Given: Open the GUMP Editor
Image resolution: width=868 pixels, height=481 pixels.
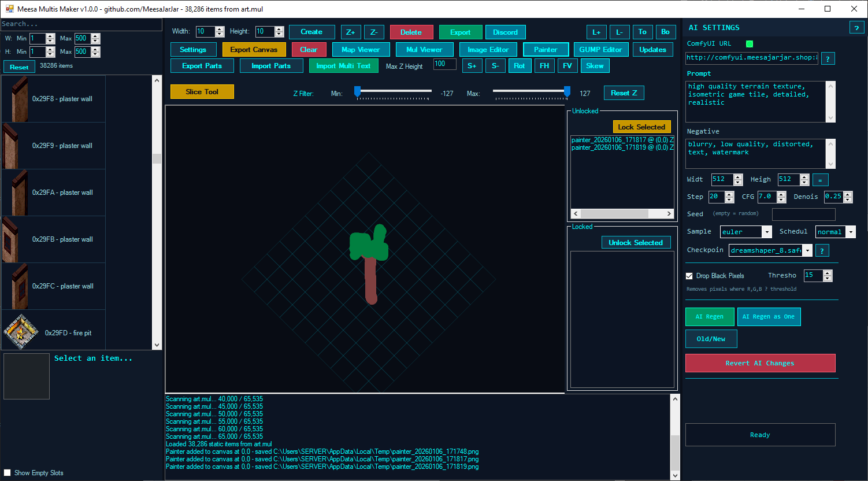Looking at the screenshot, I should 600,50.
